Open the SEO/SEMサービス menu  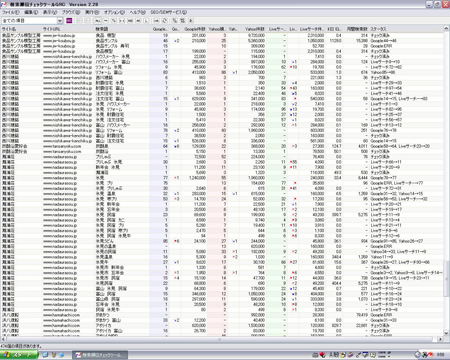click(168, 12)
